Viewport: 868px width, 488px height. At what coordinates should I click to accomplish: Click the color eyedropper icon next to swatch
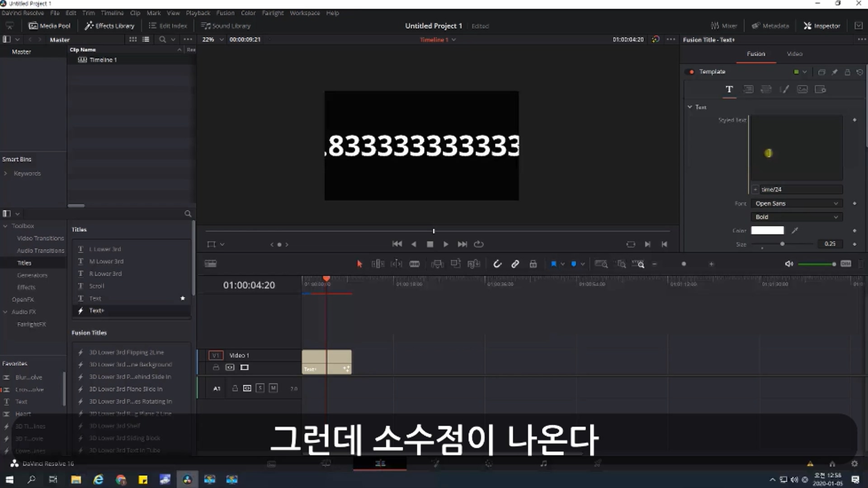pyautogui.click(x=795, y=230)
